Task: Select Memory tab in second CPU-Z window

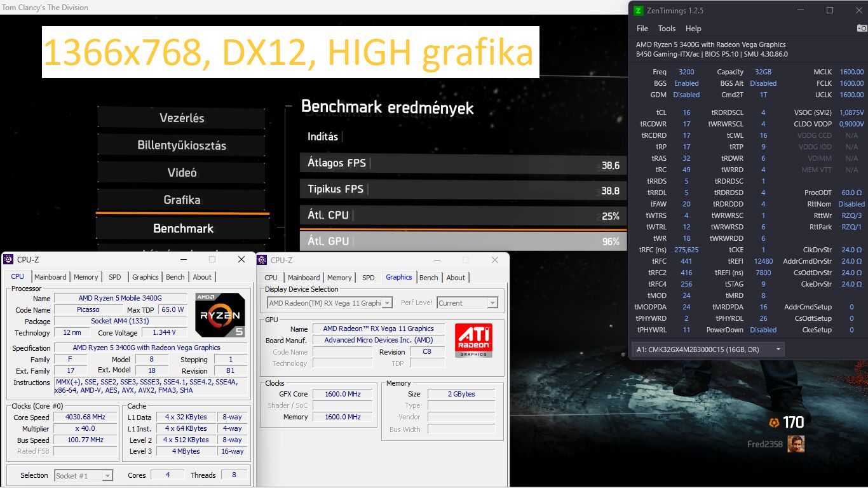Action: [x=339, y=278]
